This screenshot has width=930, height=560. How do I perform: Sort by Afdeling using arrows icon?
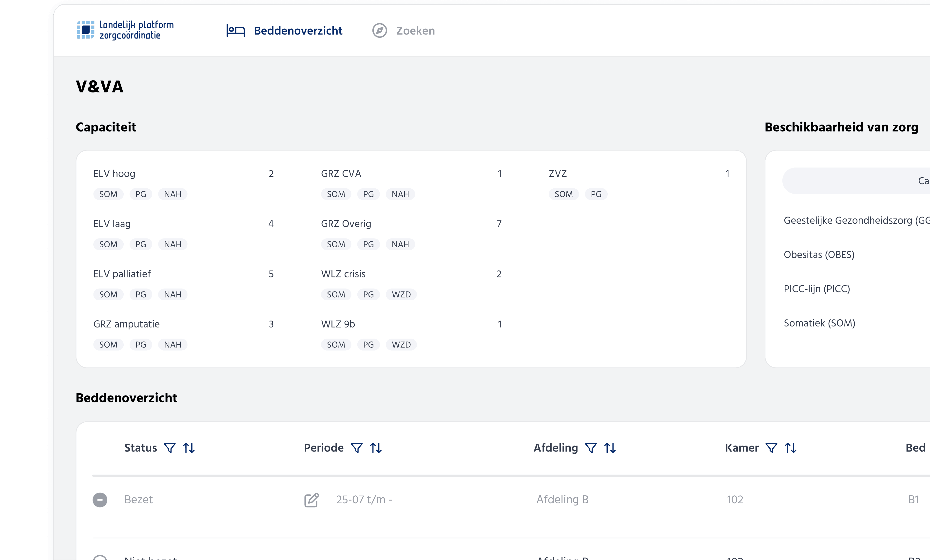coord(610,448)
